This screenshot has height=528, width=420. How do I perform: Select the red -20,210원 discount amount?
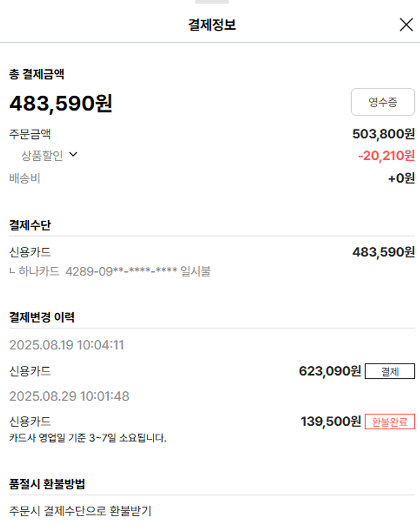pyautogui.click(x=386, y=155)
